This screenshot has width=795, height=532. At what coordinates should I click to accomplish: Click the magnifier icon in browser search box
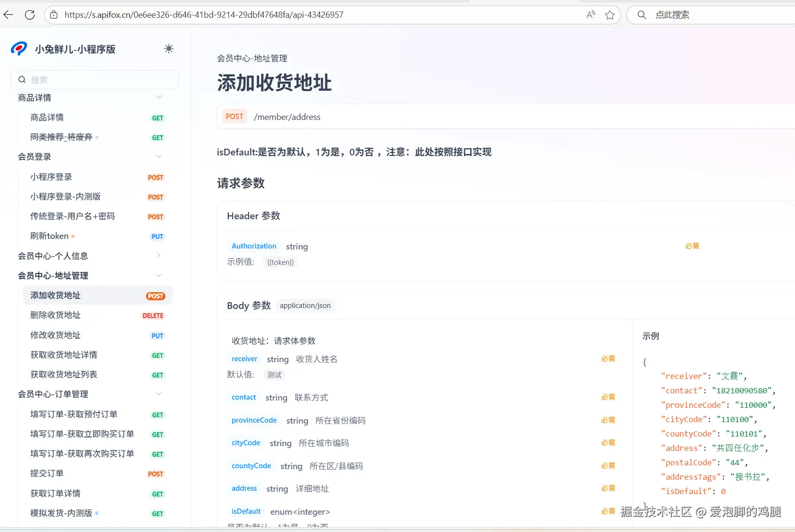coord(641,15)
